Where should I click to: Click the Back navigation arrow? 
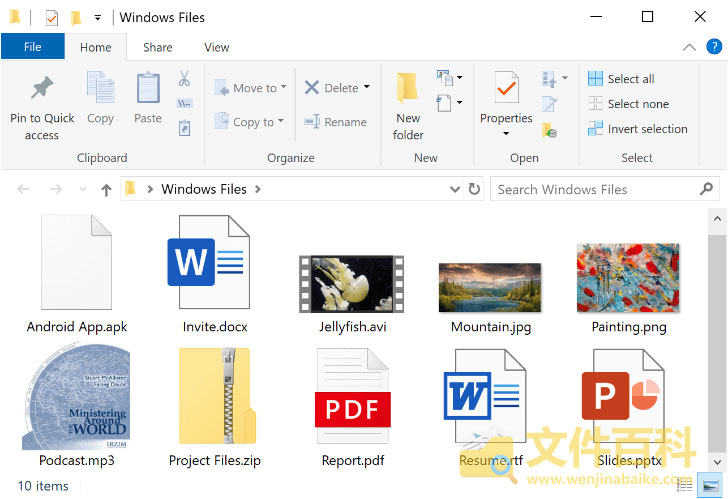pyautogui.click(x=23, y=189)
